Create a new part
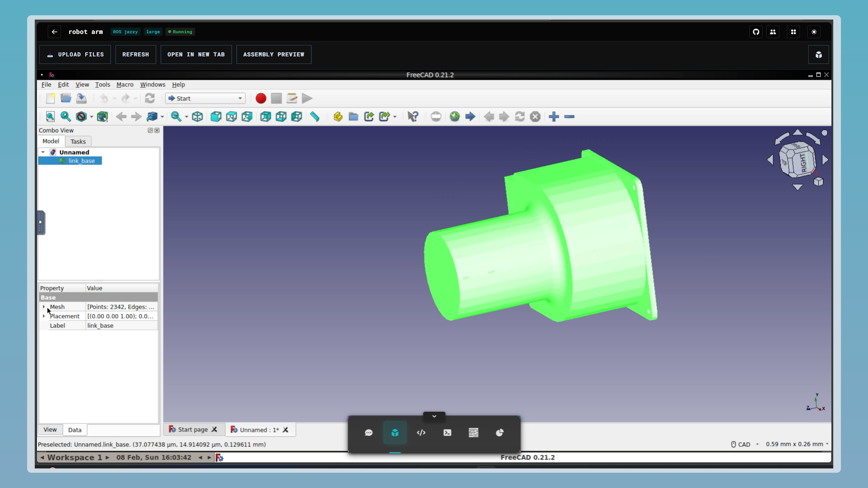 [338, 117]
